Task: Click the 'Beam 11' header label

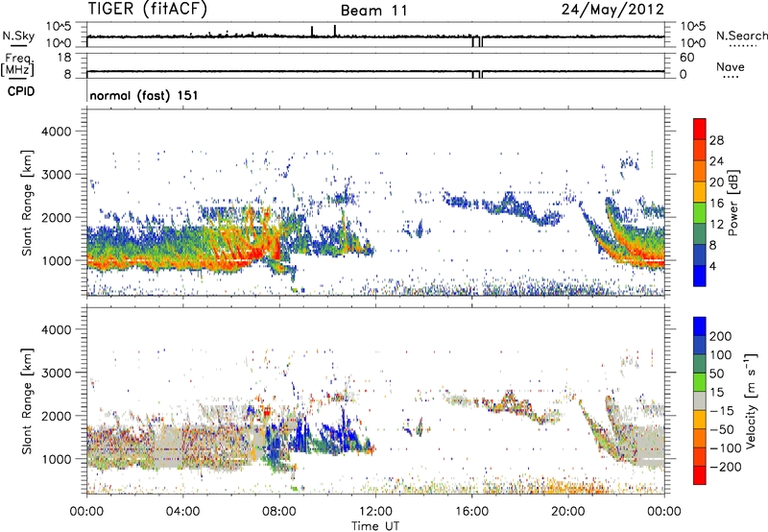Action: tap(373, 11)
